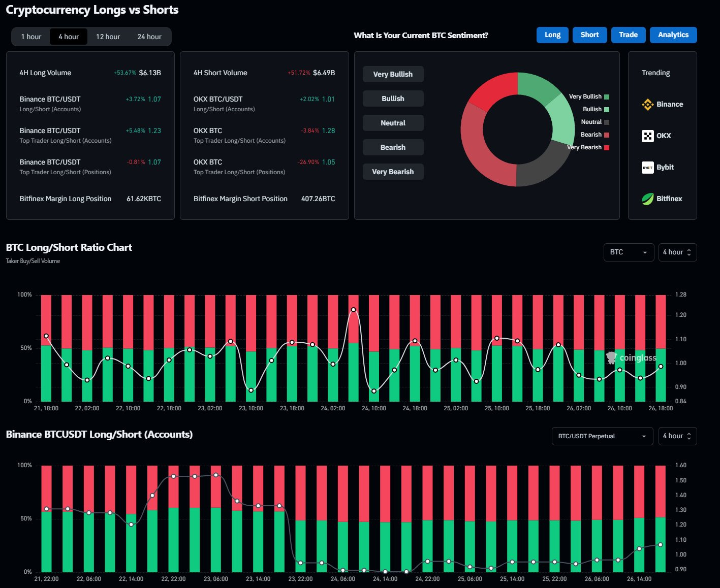Toggle Very Bearish legend entry in donut chart
This screenshot has height=588, width=720.
pos(588,147)
